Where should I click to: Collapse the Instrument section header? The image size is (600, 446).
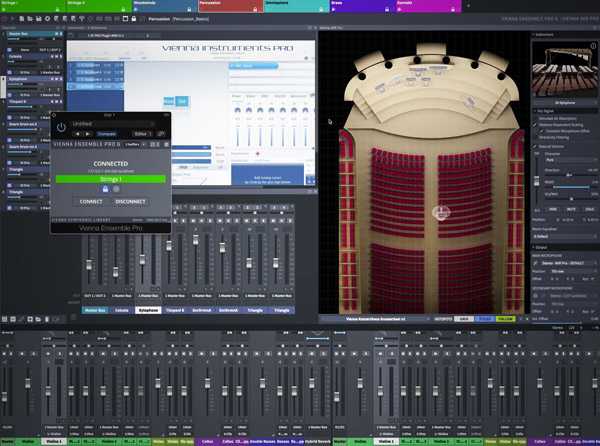(565, 34)
